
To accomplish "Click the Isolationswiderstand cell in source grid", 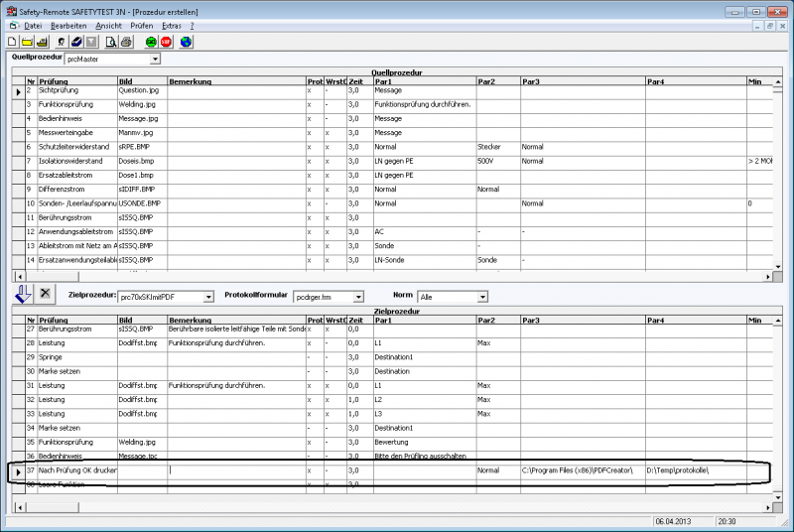I will point(77,161).
